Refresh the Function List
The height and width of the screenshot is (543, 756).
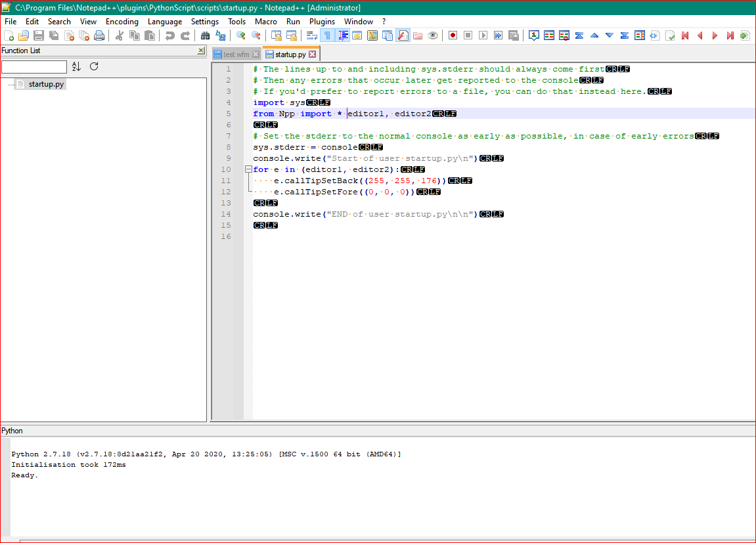[94, 66]
